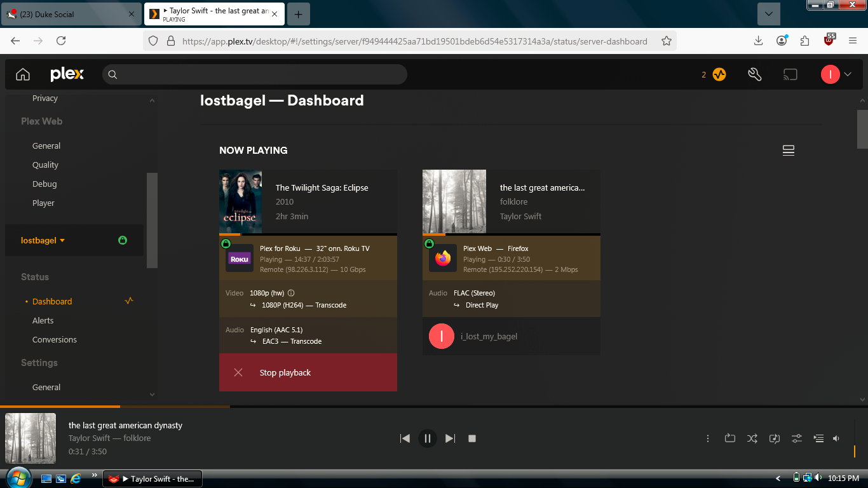Open the play queue icon
Viewport: 868px width, 488px height.
pos(818,438)
